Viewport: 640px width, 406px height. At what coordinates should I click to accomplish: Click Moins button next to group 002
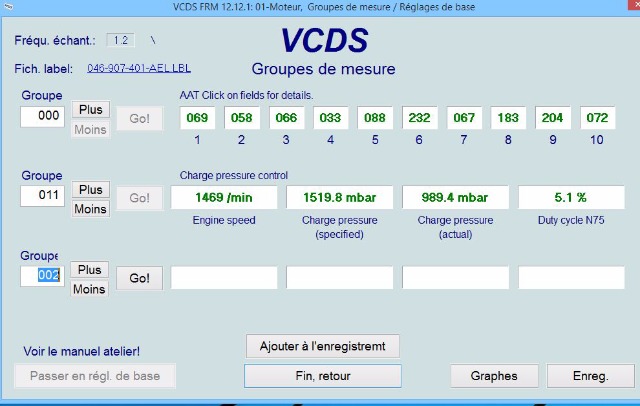pos(89,289)
